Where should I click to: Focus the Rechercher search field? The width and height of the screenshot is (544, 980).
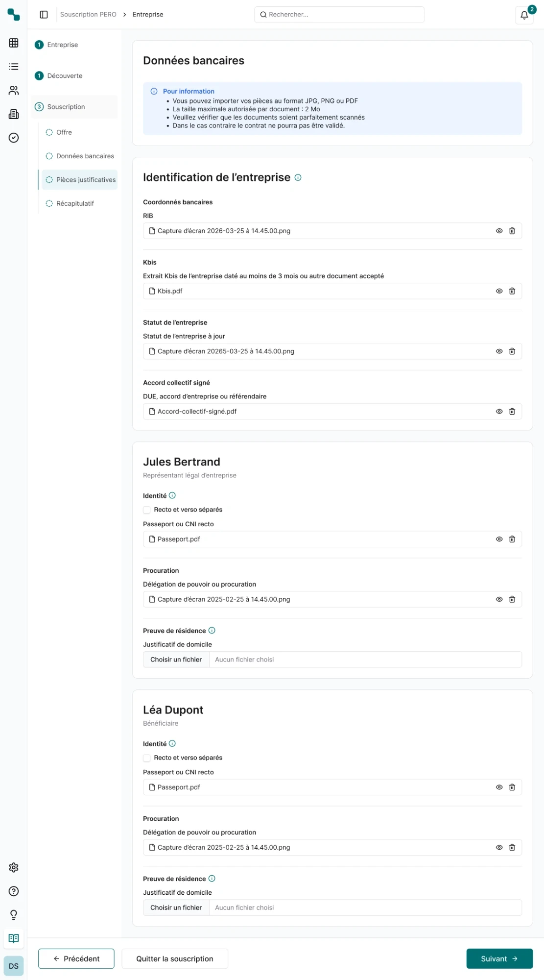point(339,15)
